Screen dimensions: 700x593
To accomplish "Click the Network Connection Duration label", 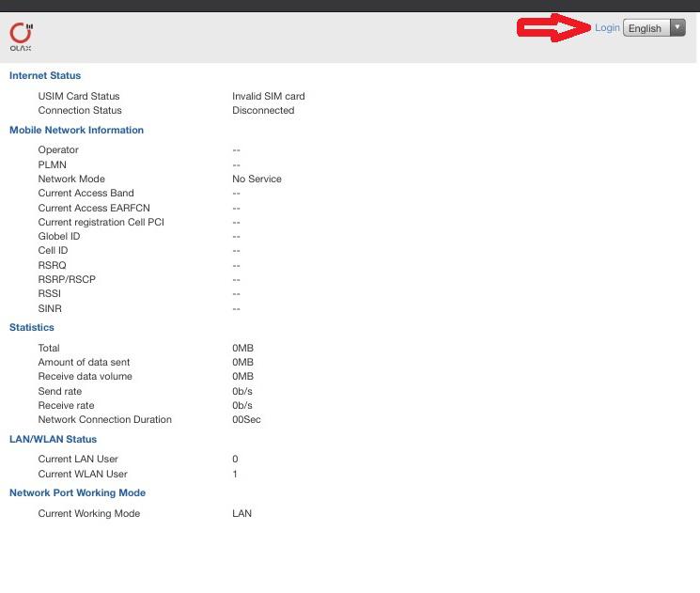I will (x=104, y=420).
